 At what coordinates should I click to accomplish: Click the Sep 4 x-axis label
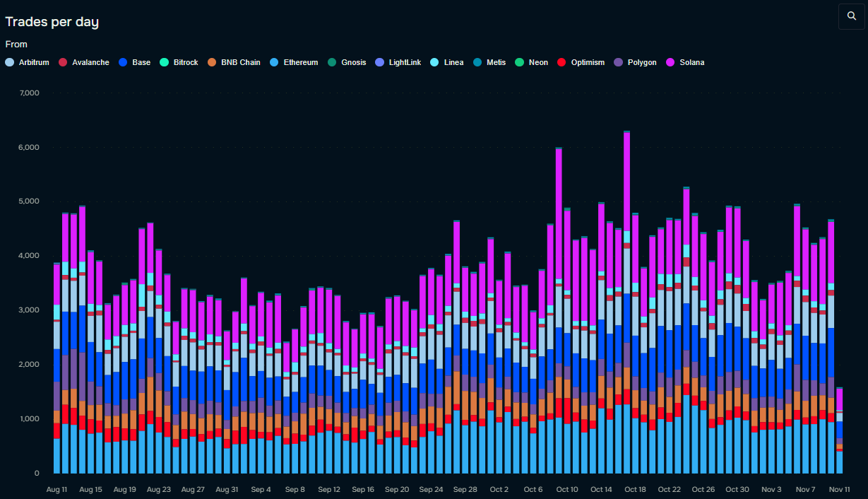tap(261, 489)
